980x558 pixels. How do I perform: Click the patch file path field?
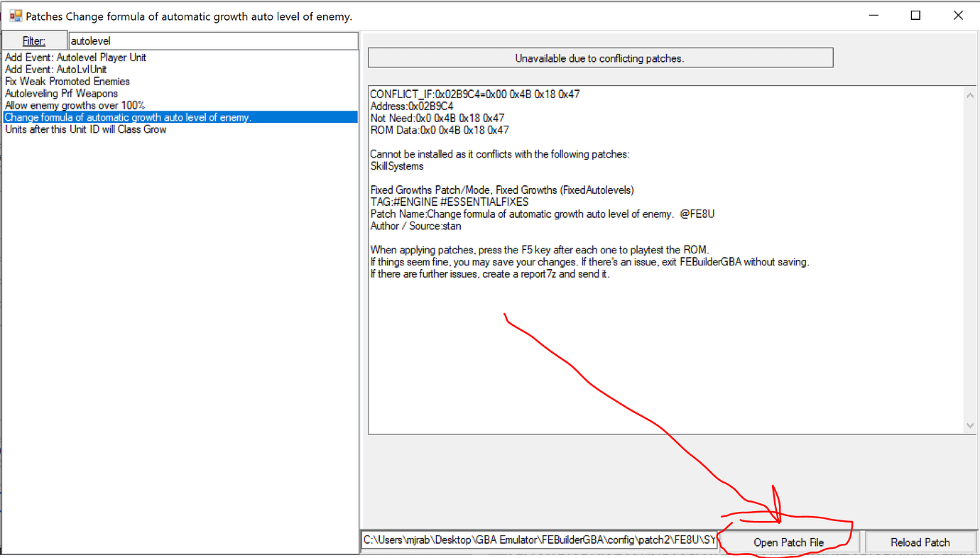(x=538, y=541)
